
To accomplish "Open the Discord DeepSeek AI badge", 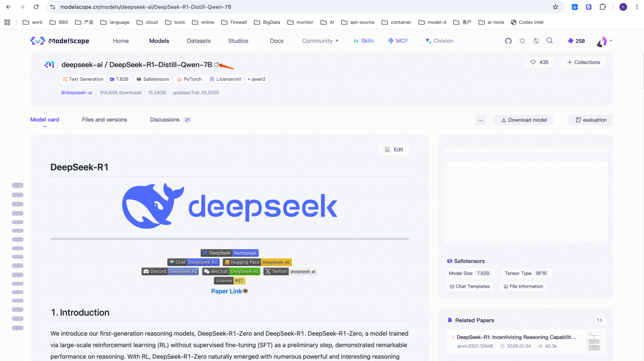I will [170, 272].
